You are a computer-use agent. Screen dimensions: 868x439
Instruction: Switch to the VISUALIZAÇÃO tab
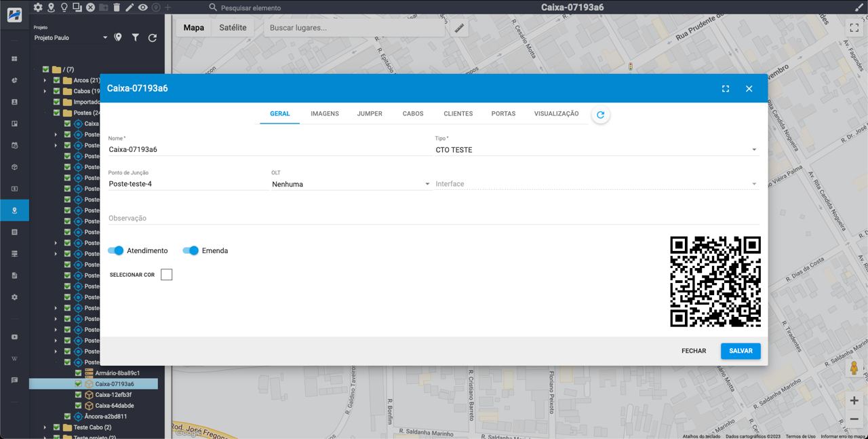click(557, 113)
